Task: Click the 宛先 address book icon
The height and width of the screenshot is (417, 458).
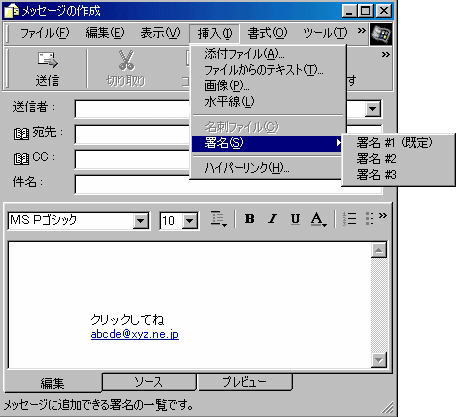Action: [x=21, y=134]
